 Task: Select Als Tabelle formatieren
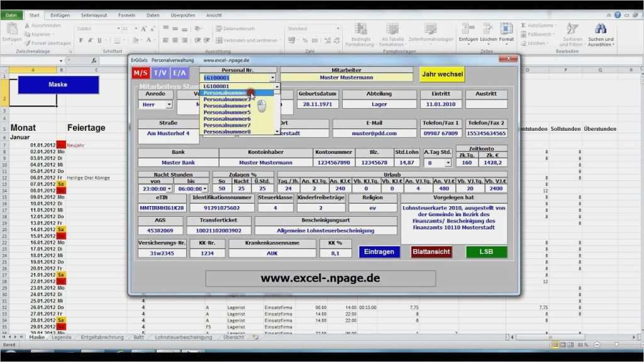[392, 35]
